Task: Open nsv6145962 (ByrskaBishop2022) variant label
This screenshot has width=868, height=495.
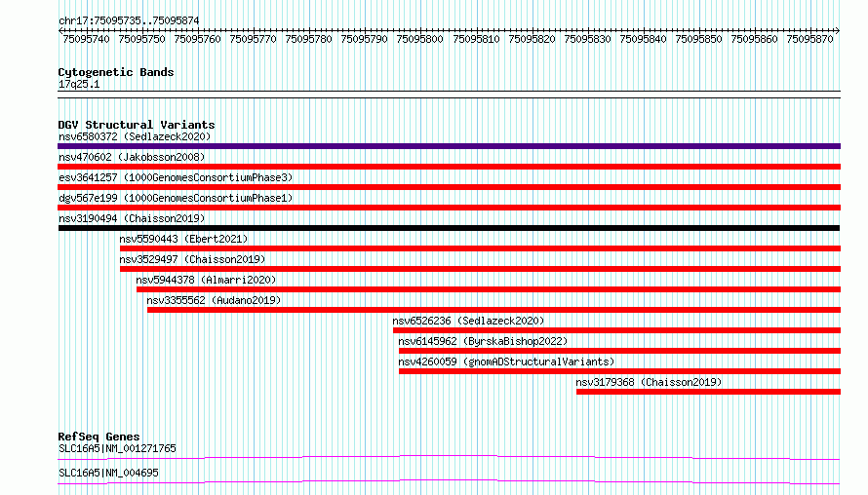Action: [483, 341]
